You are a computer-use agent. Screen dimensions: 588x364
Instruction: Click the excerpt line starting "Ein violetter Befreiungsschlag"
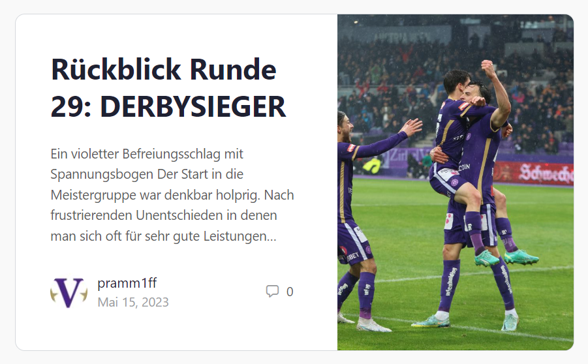tap(147, 154)
